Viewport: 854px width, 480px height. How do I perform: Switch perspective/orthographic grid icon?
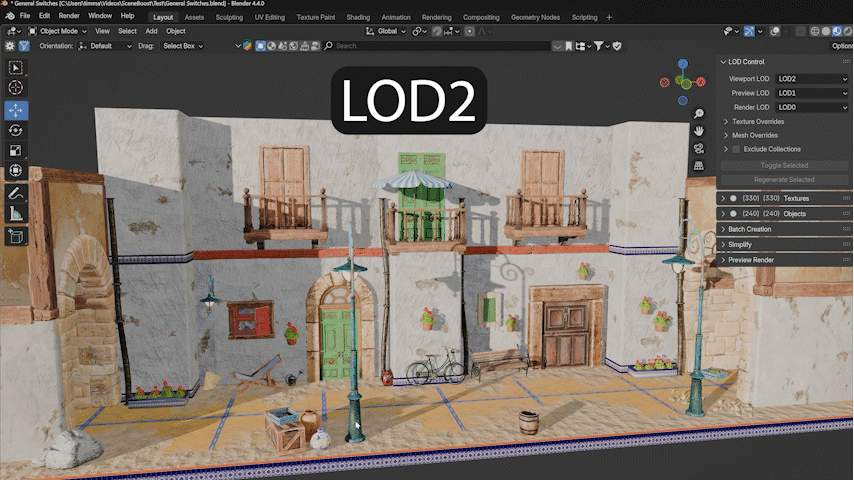tap(699, 165)
